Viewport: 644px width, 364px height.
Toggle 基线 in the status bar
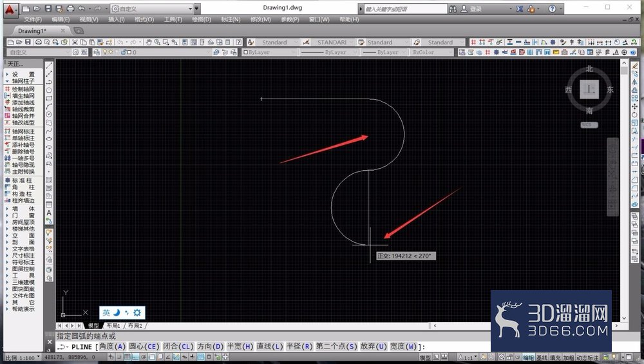click(x=542, y=358)
